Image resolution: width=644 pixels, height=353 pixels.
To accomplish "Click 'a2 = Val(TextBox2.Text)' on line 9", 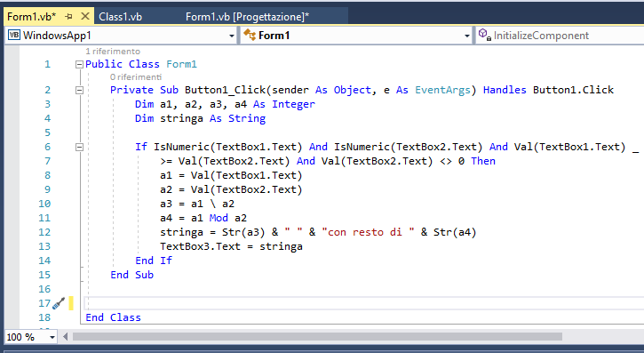I will pyautogui.click(x=231, y=189).
